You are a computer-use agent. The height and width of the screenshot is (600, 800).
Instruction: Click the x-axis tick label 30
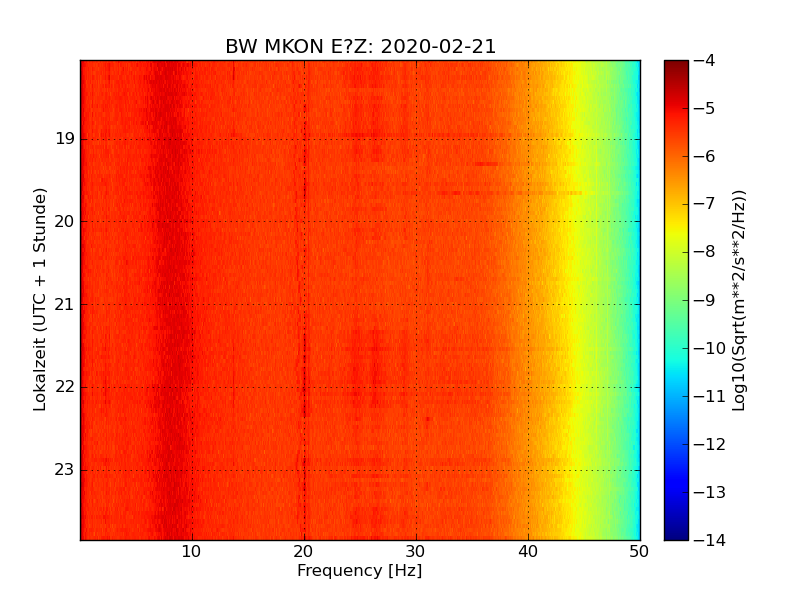(415, 552)
